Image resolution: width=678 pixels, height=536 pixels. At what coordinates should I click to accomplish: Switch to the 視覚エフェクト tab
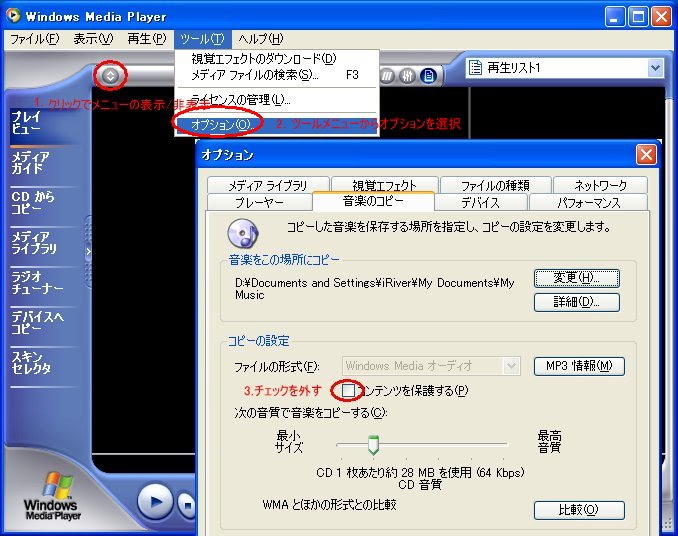tap(385, 185)
